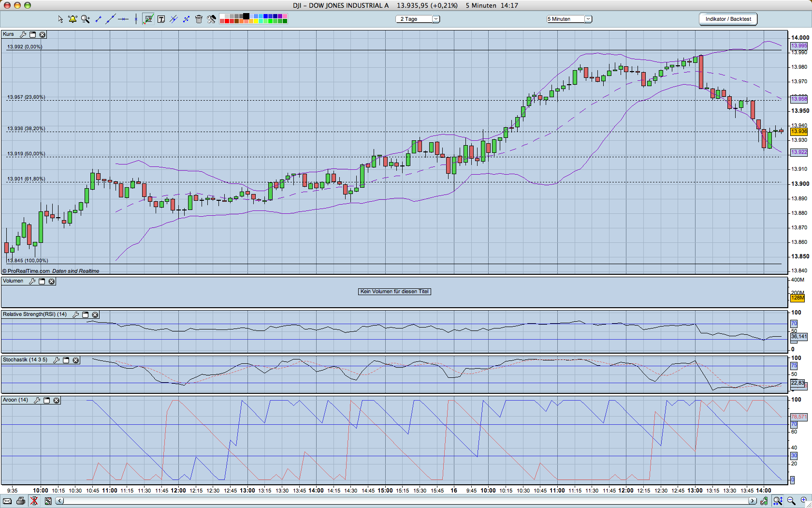Close the Aroon (14) indicator panel
812x508 pixels.
click(57, 400)
